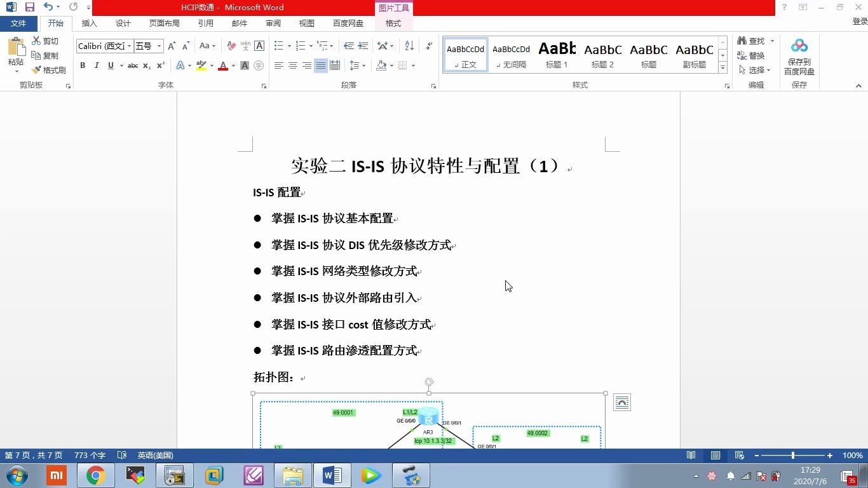868x488 pixels.
Task: Click the zoom slider handle in status bar
Action: pyautogui.click(x=793, y=456)
